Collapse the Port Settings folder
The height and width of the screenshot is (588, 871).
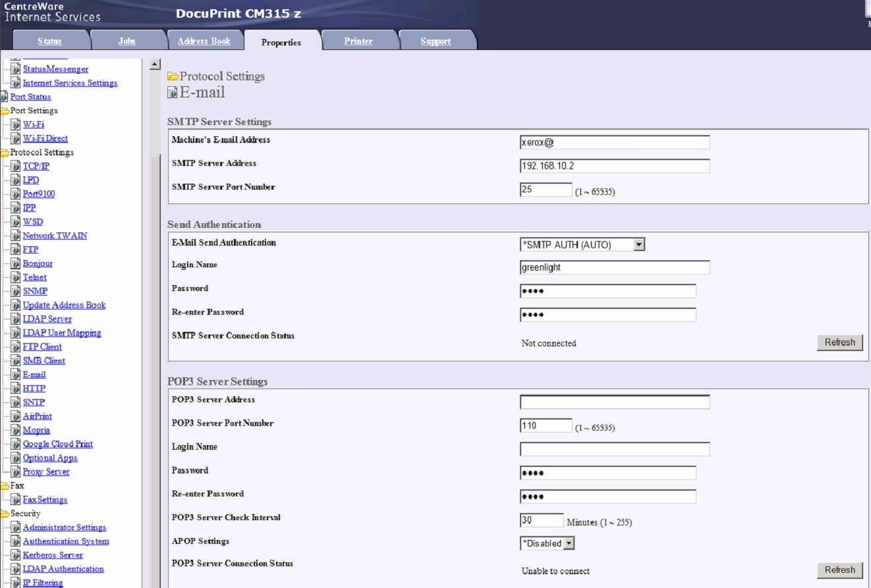(5, 111)
